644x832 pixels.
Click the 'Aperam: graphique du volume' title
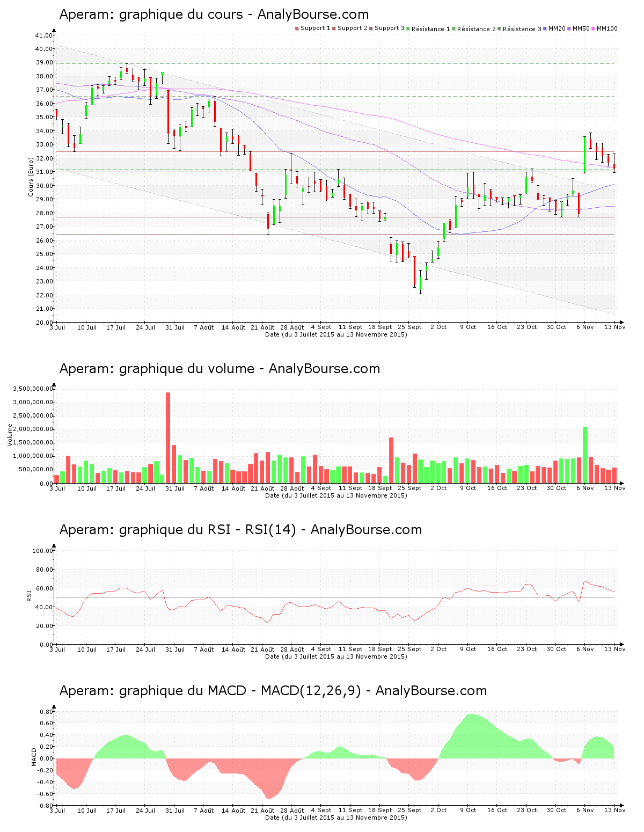point(219,369)
